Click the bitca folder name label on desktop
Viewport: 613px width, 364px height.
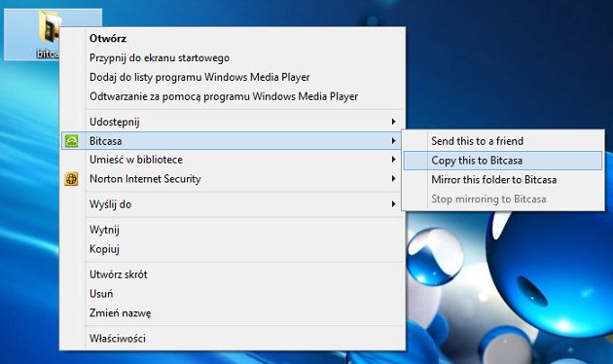pos(48,54)
